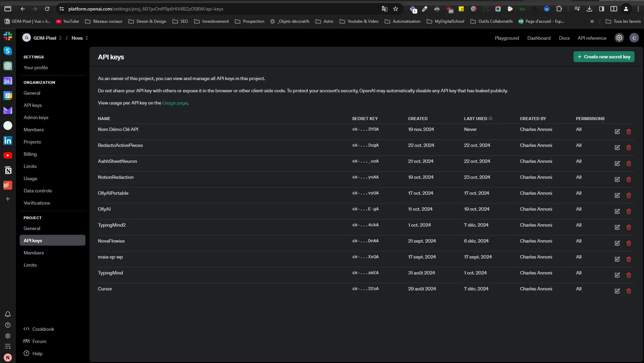Edit the NotionRedaction key
The image size is (644, 363).
617,179
